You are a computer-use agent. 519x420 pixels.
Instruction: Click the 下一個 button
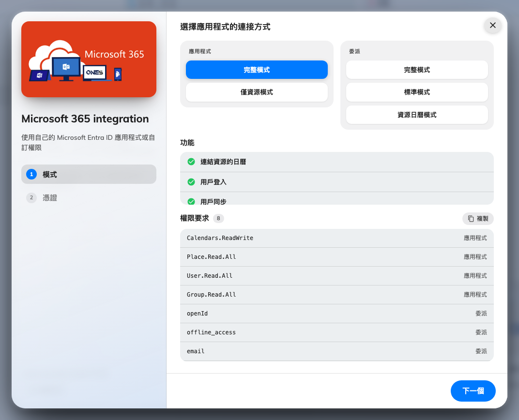tap(473, 391)
